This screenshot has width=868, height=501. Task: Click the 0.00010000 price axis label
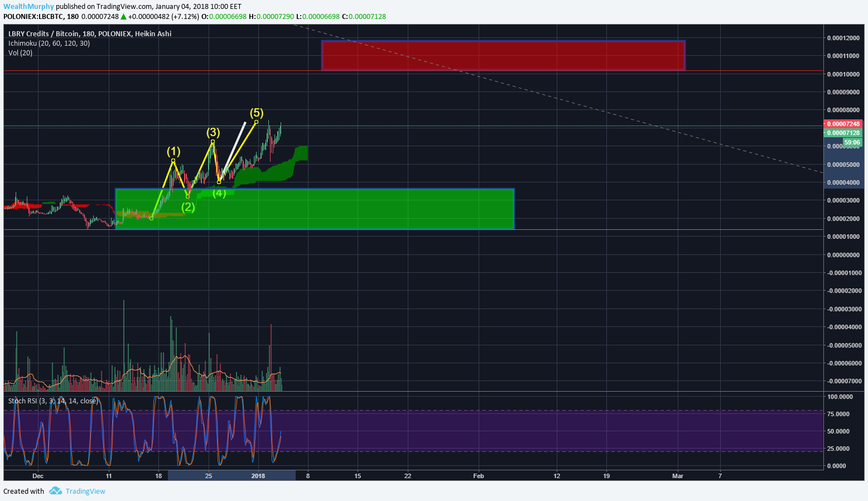coord(843,74)
